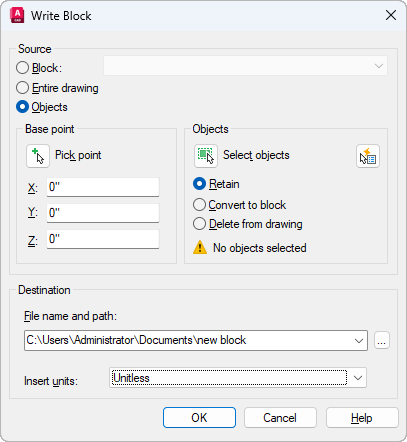Image resolution: width=407 pixels, height=442 pixels.
Task: Click the Cancel button
Action: pos(280,418)
